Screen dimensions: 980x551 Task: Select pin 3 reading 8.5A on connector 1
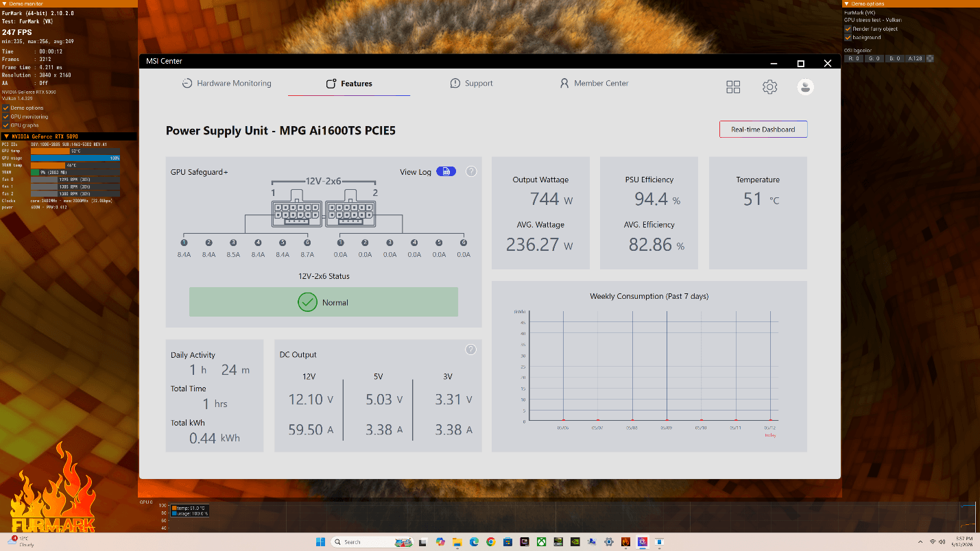[x=233, y=243]
